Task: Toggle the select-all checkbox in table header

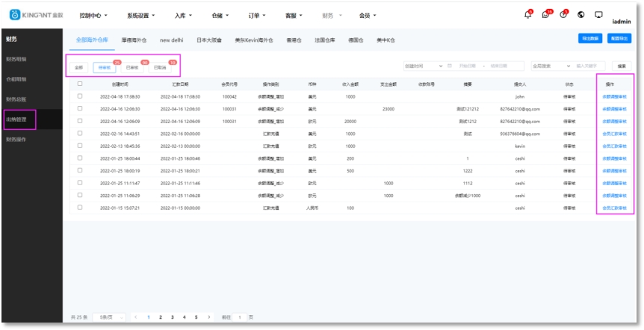Action: tap(80, 84)
